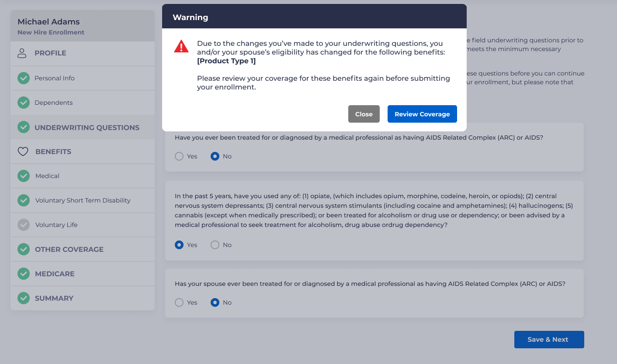The height and width of the screenshot is (364, 617).
Task: Dismiss the warning with the Close button
Action: coord(364,114)
